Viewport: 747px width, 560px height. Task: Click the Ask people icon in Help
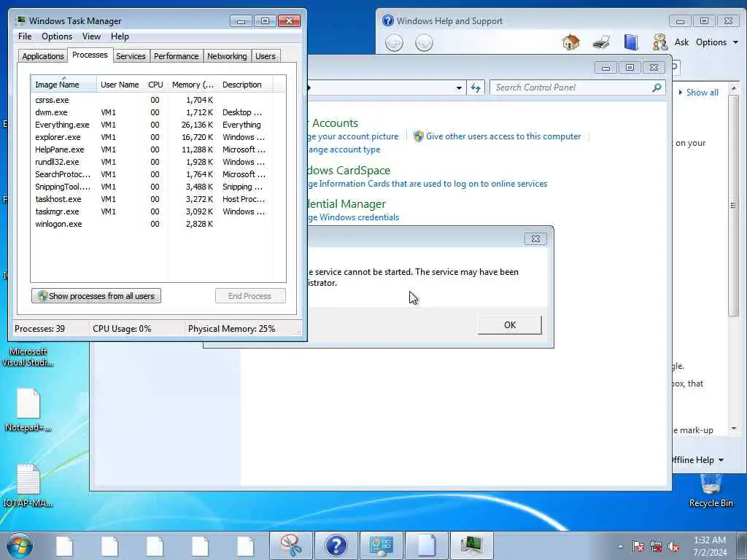coord(659,42)
